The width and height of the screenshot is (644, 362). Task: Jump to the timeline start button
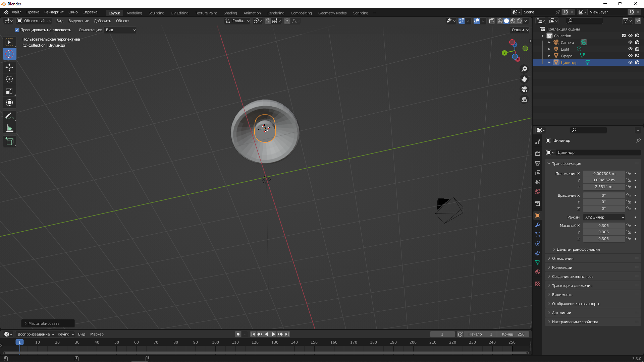[x=253, y=334]
